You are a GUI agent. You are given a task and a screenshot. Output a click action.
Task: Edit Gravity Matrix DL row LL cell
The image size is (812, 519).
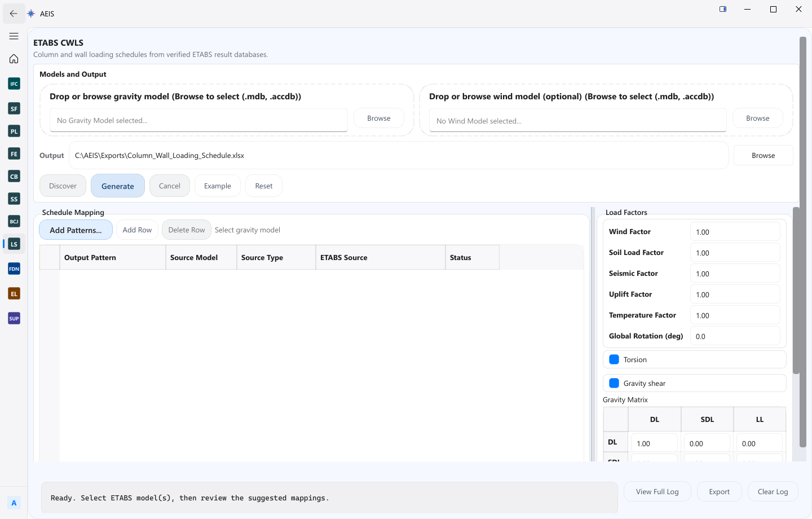[760, 443]
